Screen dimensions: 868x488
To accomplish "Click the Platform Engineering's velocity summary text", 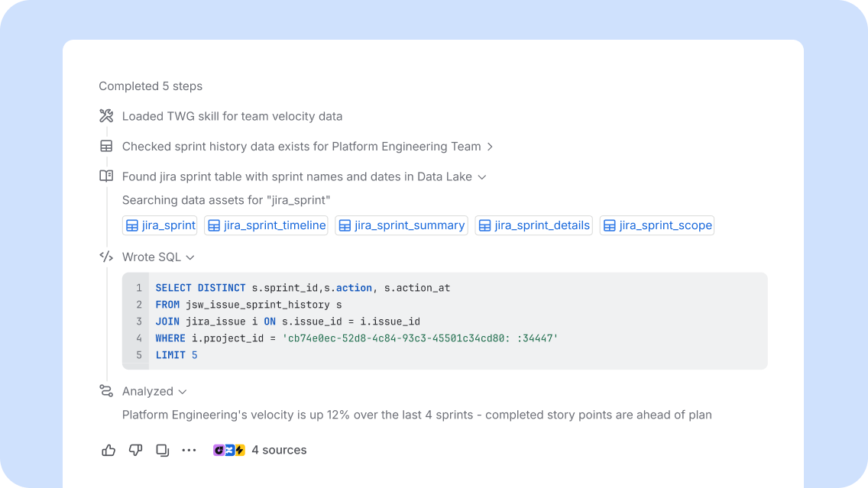I will pyautogui.click(x=417, y=415).
